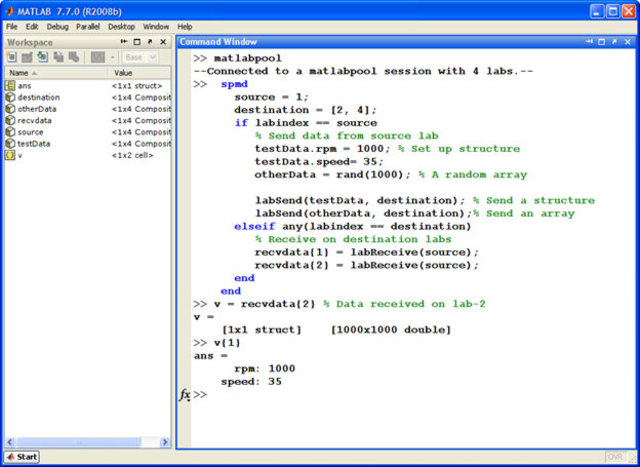Open the Edit menu
This screenshot has width=640, height=467.
pos(32,27)
